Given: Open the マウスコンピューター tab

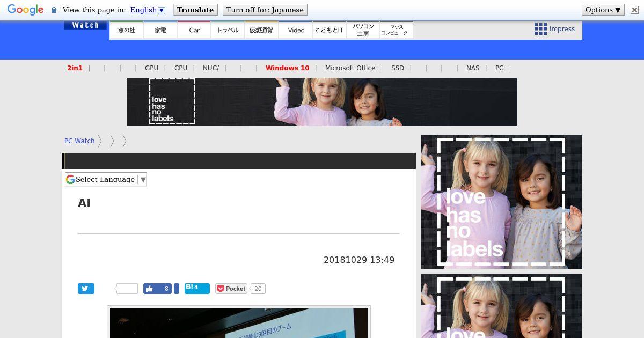Looking at the screenshot, I should (x=397, y=30).
